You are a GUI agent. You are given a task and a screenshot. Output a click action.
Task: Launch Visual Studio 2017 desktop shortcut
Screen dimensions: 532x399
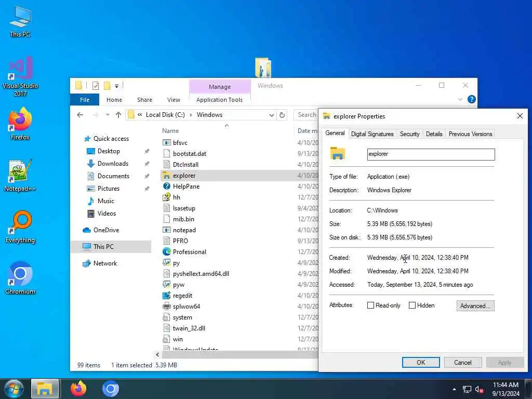tap(20, 76)
